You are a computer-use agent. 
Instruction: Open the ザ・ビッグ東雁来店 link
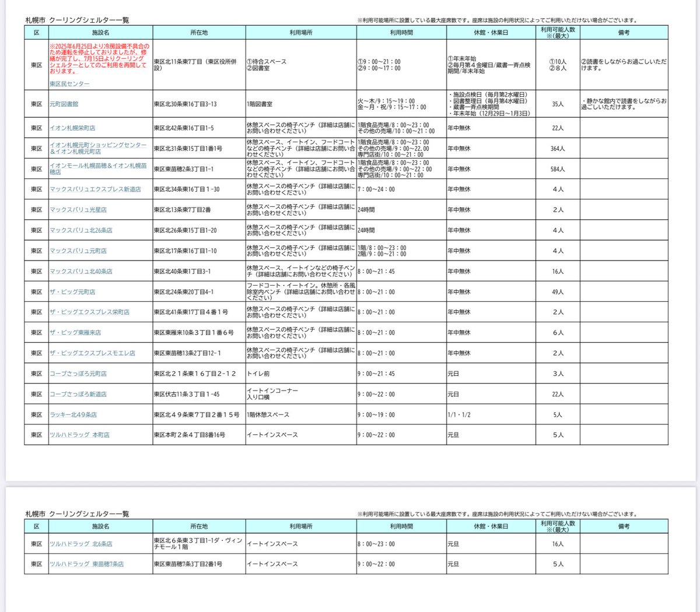click(x=75, y=332)
